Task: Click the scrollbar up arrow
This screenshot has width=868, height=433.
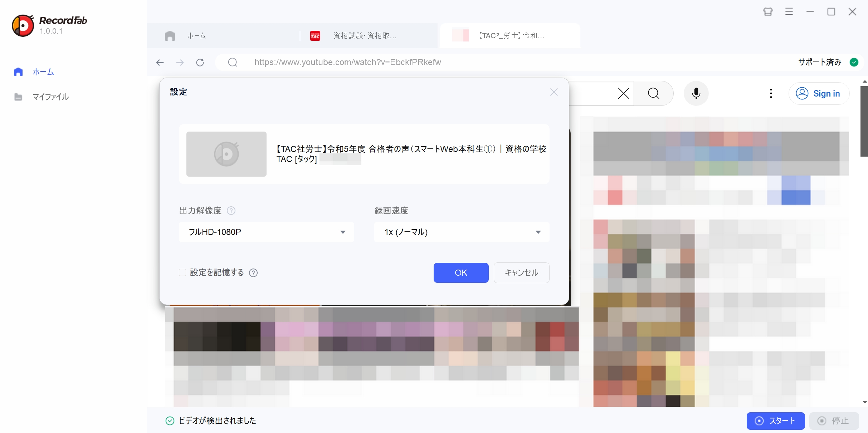Action: pyautogui.click(x=864, y=82)
